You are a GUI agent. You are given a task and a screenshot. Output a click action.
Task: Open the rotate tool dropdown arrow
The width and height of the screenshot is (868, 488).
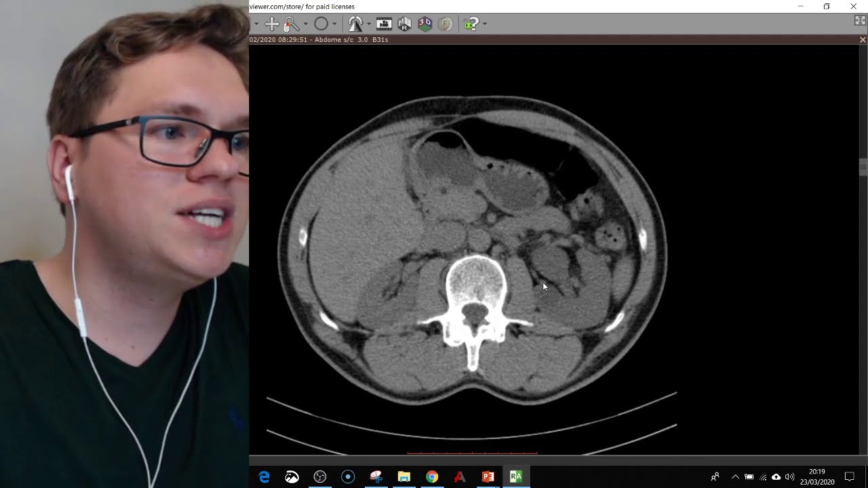pos(368,24)
